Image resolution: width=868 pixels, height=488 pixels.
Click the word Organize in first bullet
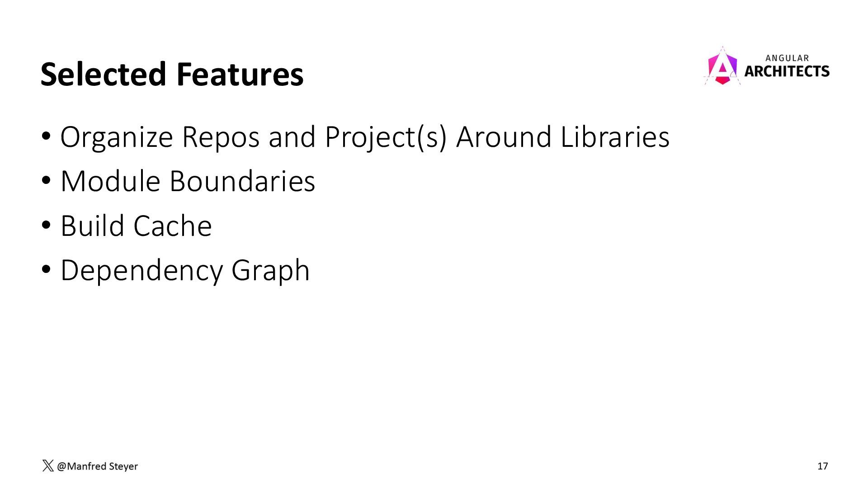[117, 137]
